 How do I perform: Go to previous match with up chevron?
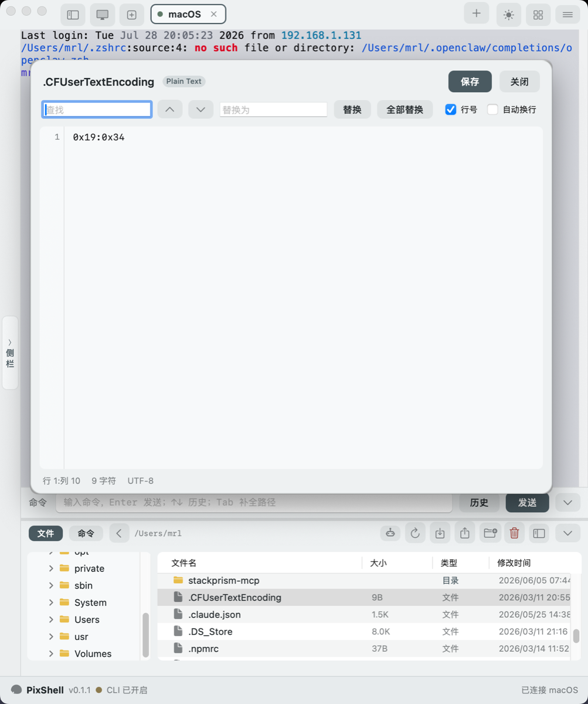170,110
